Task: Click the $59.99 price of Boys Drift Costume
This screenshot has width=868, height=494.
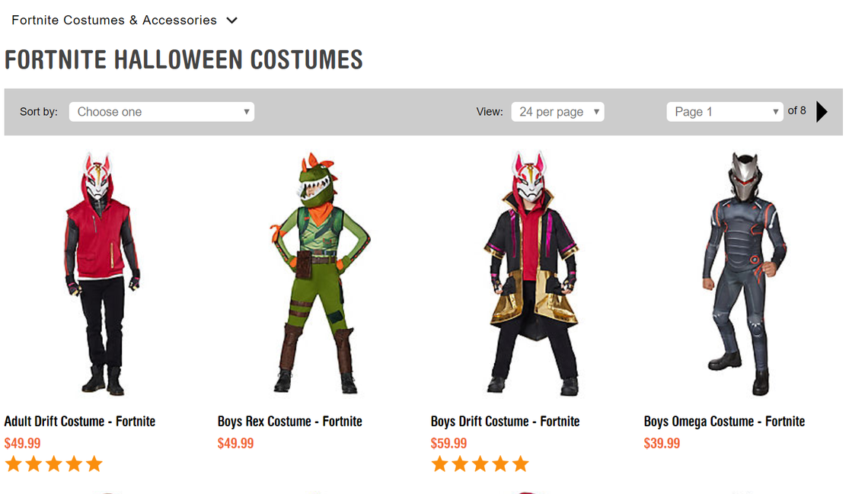Action: (449, 443)
